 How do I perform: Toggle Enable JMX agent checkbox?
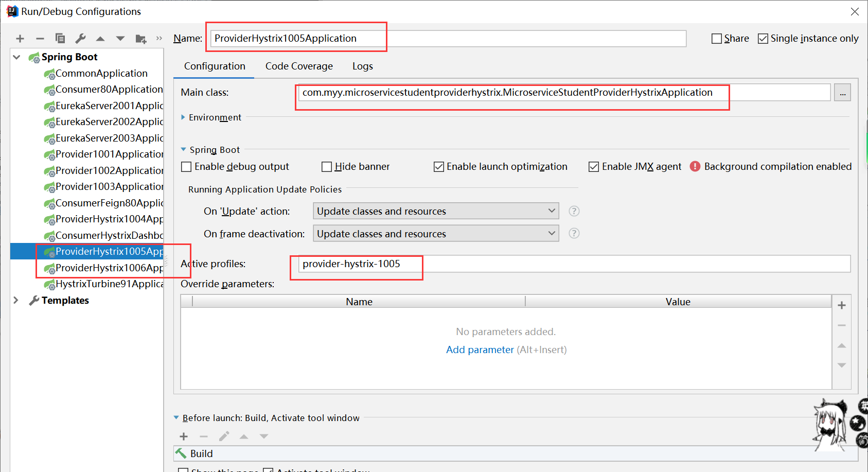(594, 167)
